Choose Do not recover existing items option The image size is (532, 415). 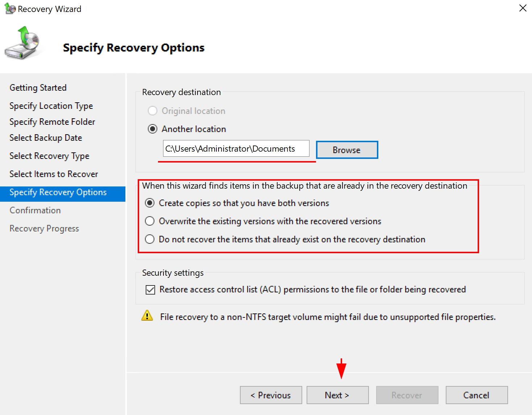click(150, 239)
